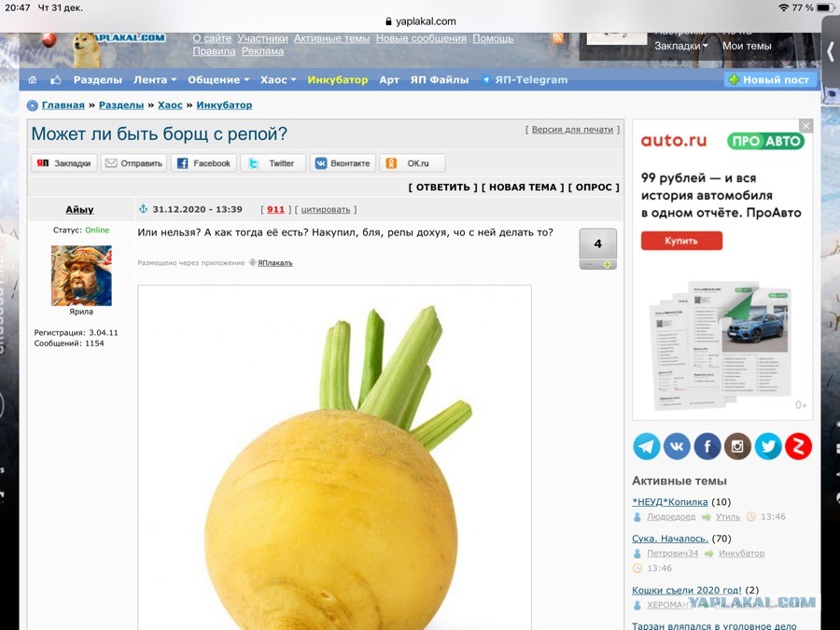Screen dimensions: 840x630
Task: Click the Главная breadcrumb link
Action: [63, 105]
